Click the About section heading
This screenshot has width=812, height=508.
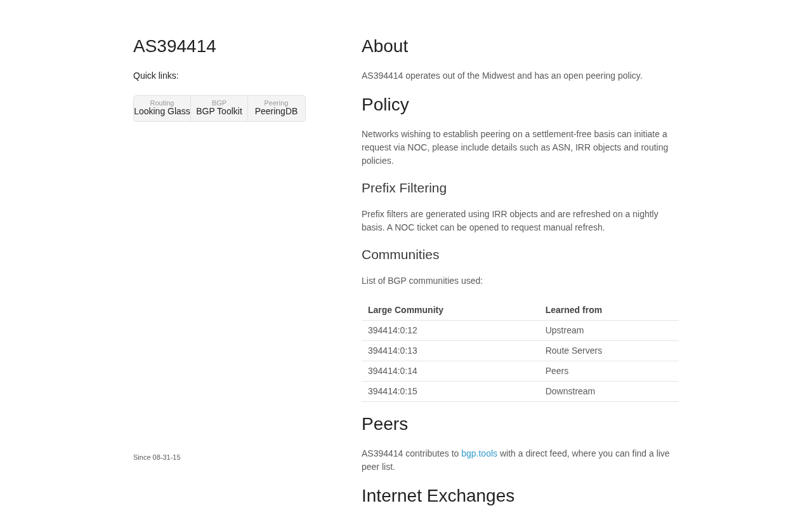pyautogui.click(x=384, y=46)
